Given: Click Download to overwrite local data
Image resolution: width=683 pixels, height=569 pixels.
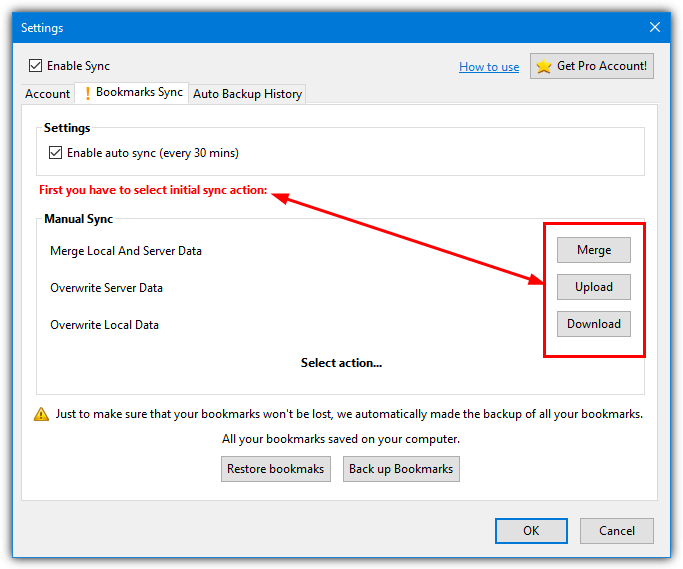Looking at the screenshot, I should pos(593,324).
